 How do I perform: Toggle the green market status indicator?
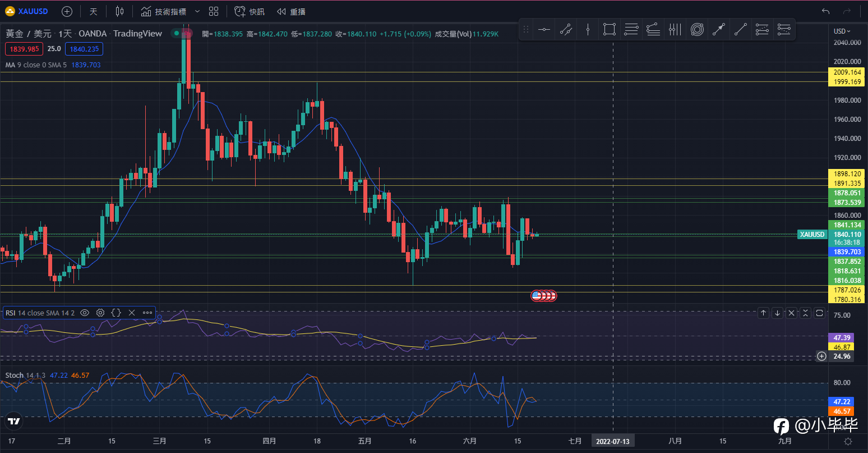[177, 34]
